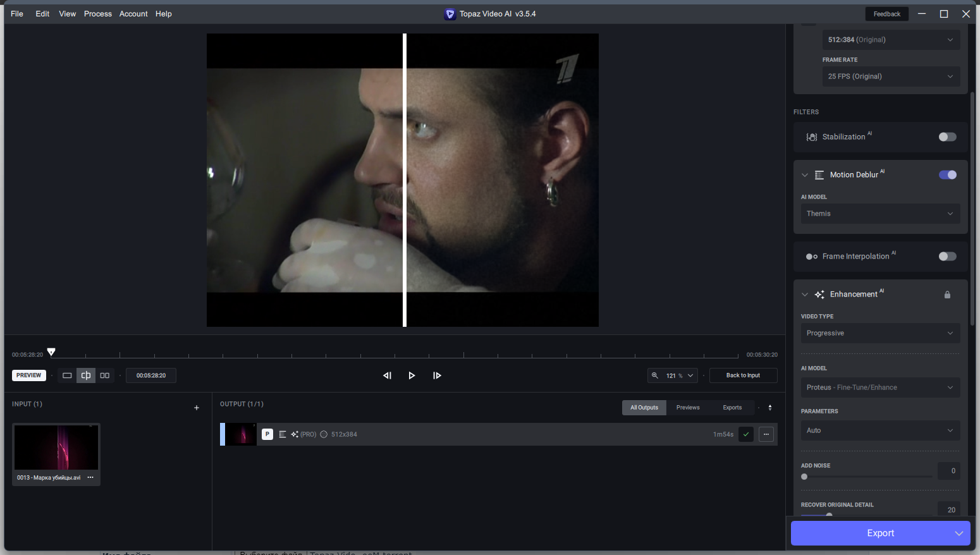Step back one frame

387,375
